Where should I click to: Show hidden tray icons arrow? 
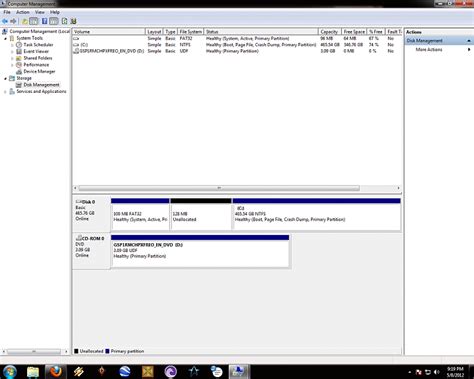point(410,372)
